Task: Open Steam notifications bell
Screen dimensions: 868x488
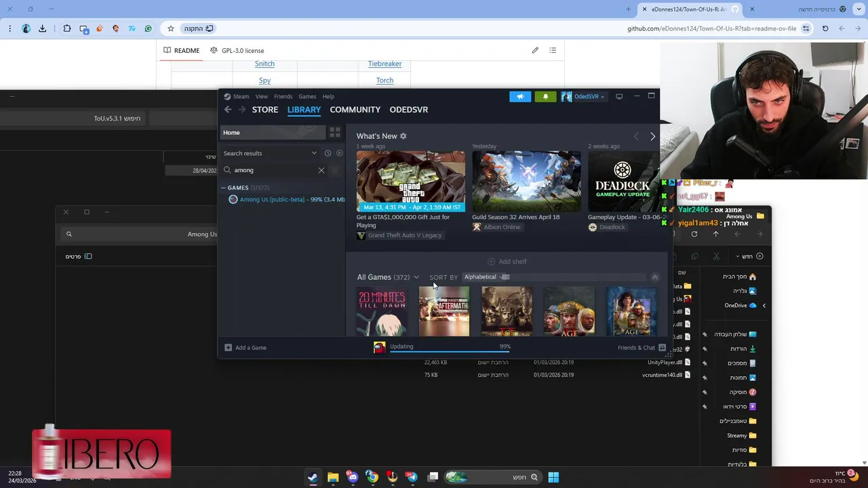Action: 545,96
